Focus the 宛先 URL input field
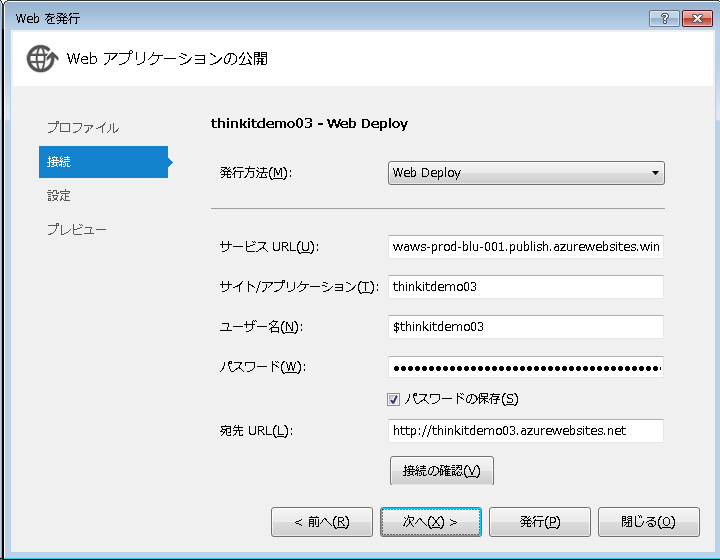Image resolution: width=720 pixels, height=560 pixels. (526, 431)
